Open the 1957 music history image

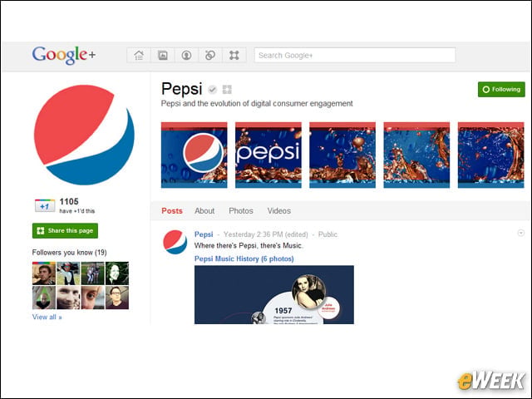(274, 295)
